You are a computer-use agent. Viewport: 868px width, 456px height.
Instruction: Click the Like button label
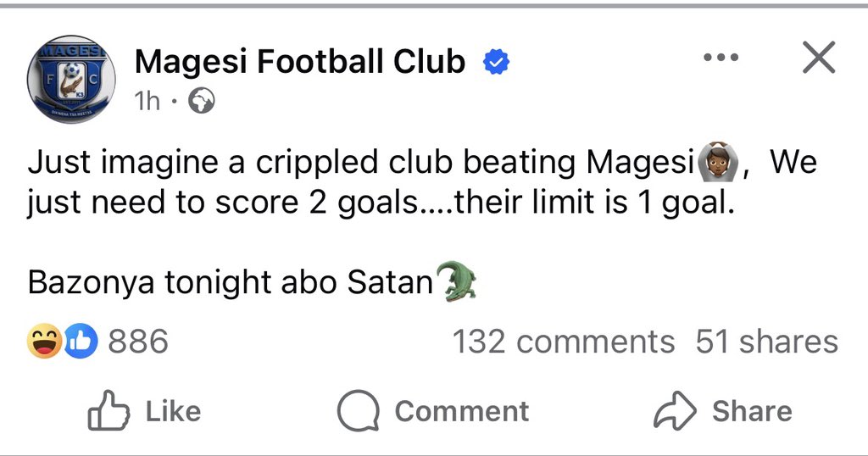[173, 411]
